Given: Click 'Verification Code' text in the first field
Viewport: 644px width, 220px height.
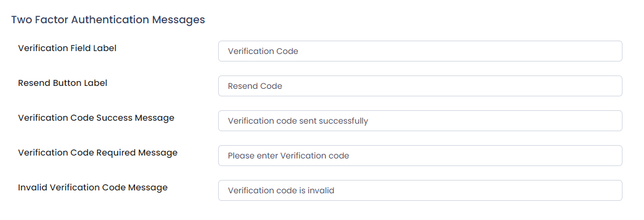Looking at the screenshot, I should [263, 51].
